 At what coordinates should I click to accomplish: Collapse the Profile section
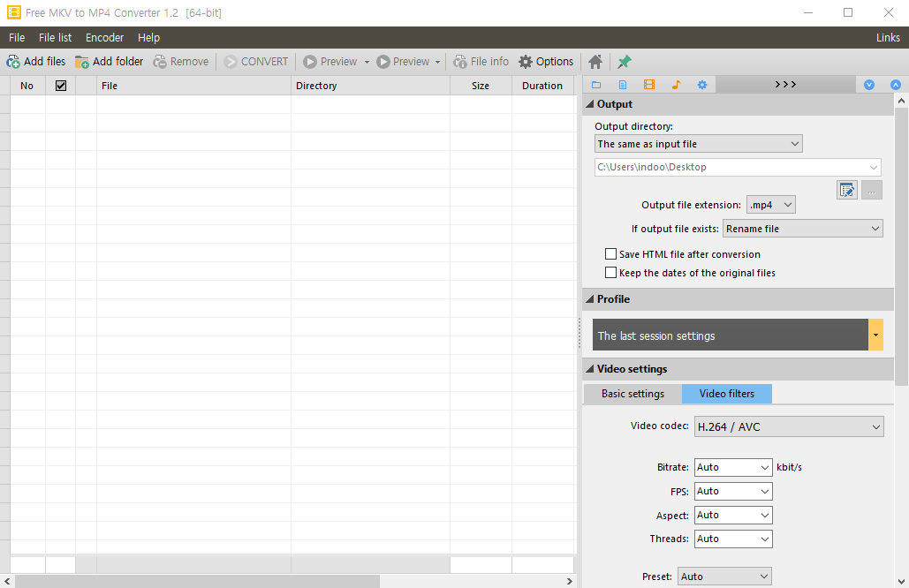point(590,299)
